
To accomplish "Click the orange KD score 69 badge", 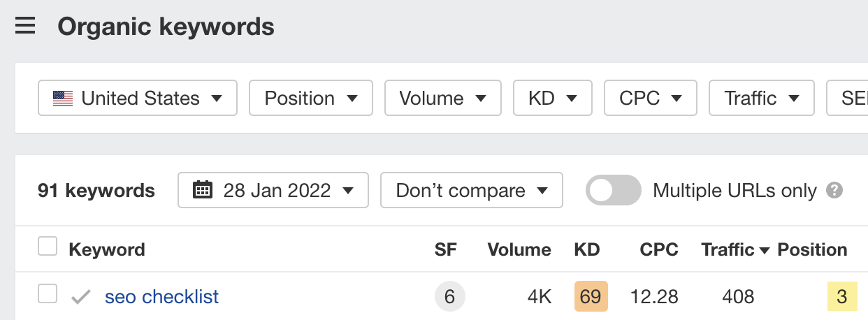I will pyautogui.click(x=591, y=297).
